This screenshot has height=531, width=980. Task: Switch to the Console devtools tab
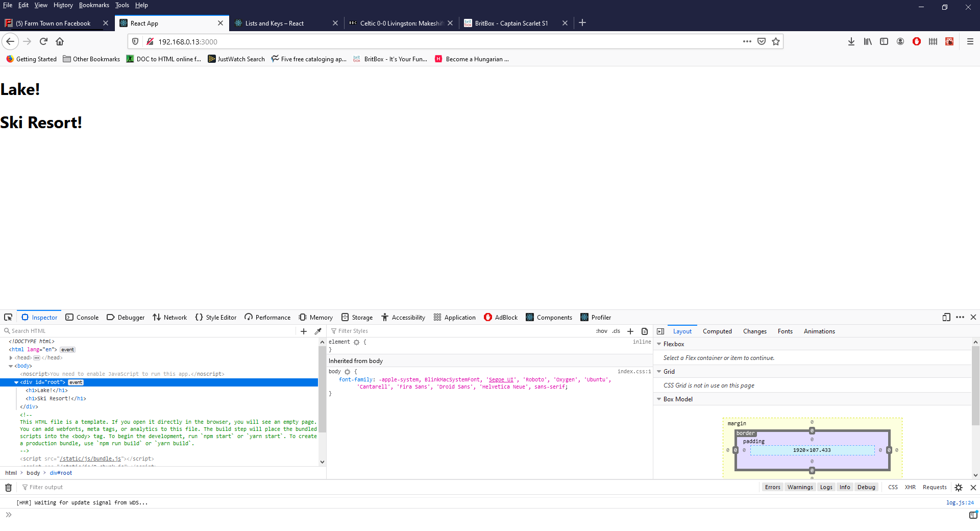pos(82,317)
